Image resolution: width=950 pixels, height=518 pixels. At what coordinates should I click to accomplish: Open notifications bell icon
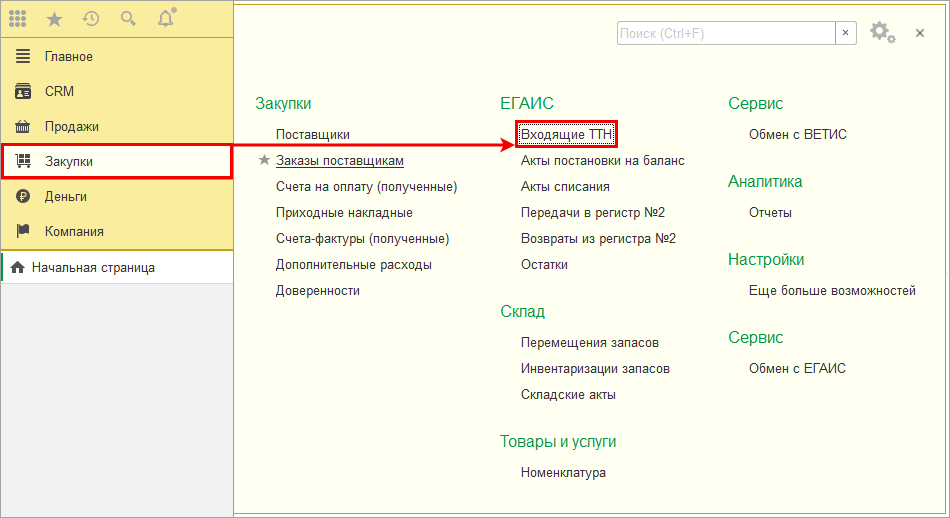pyautogui.click(x=165, y=18)
